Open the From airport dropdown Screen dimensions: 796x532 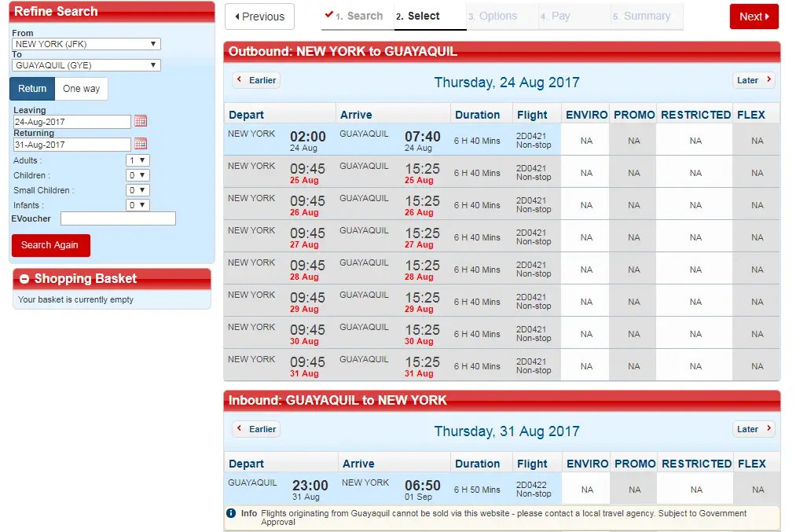pos(86,44)
